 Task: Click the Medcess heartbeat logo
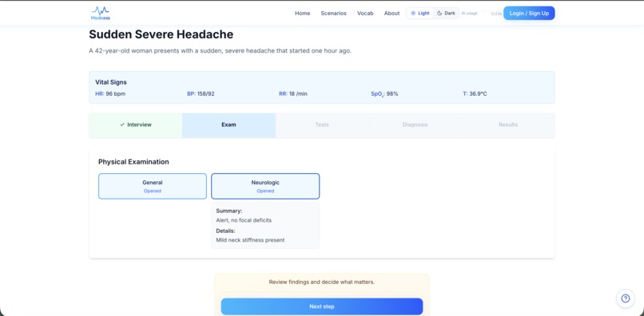[x=100, y=13]
